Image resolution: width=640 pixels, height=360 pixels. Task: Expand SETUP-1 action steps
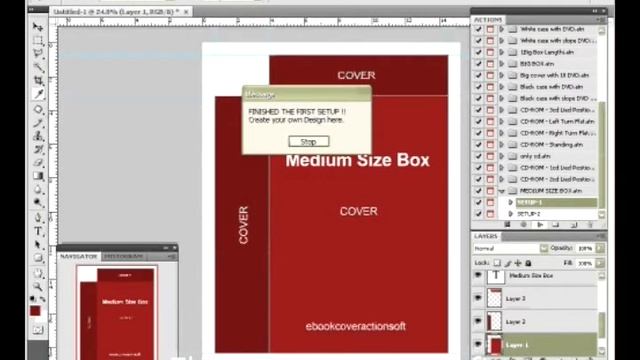tap(510, 202)
